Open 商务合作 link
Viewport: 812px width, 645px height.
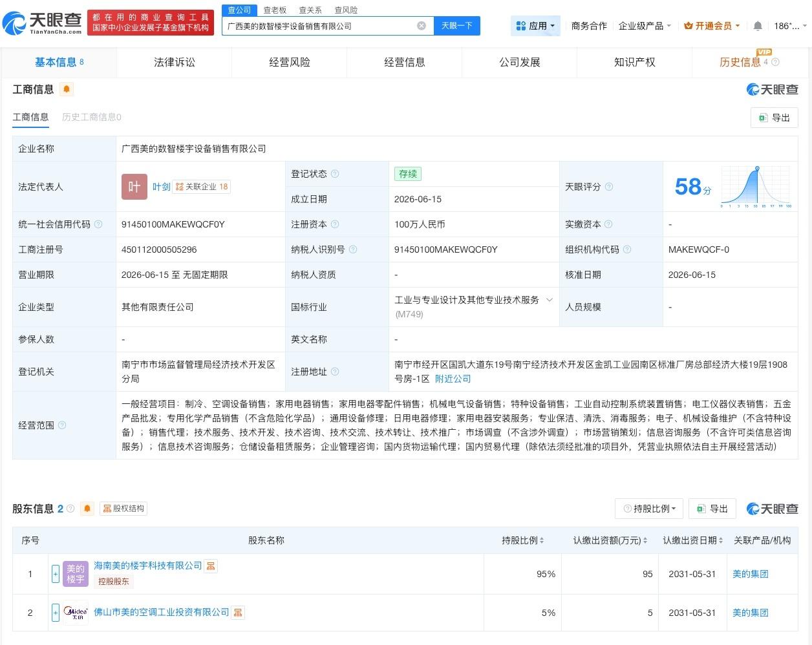[589, 26]
